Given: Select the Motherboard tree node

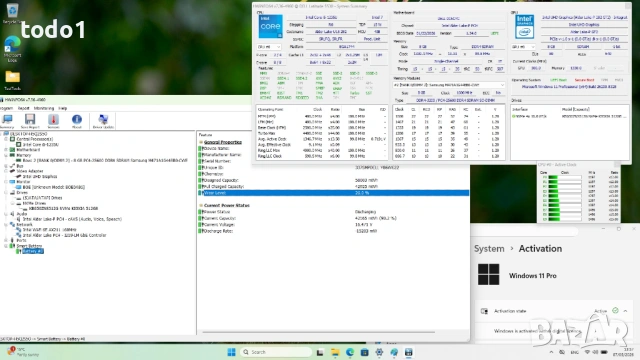Looking at the screenshot, I should tap(28, 150).
